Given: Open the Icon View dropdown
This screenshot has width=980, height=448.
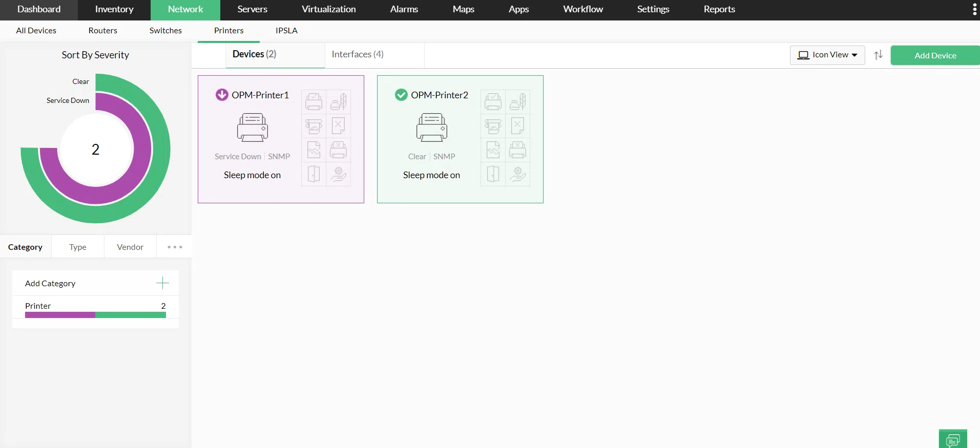Looking at the screenshot, I should pyautogui.click(x=827, y=55).
